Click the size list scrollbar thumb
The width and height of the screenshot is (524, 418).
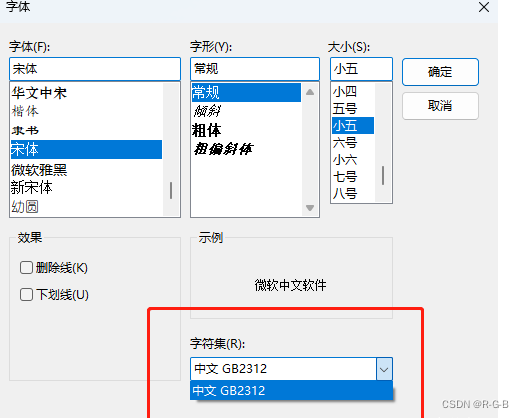tap(383, 175)
